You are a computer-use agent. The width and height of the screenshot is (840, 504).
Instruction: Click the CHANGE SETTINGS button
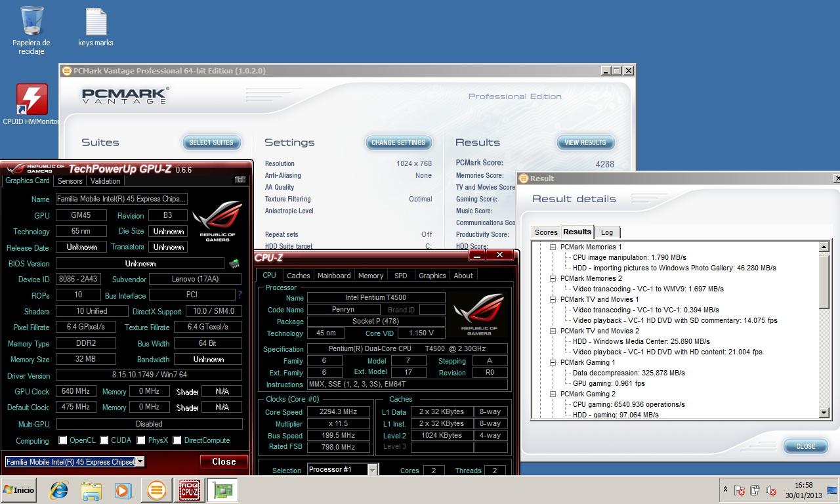click(x=398, y=142)
